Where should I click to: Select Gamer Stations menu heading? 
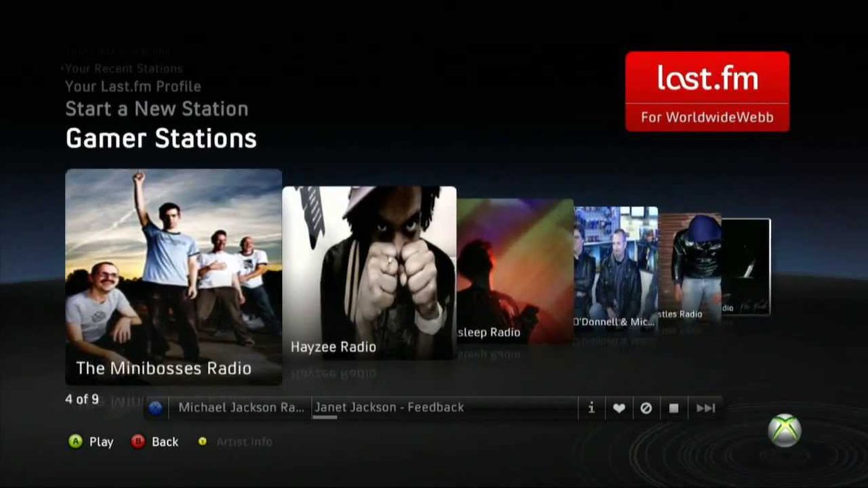tap(161, 138)
